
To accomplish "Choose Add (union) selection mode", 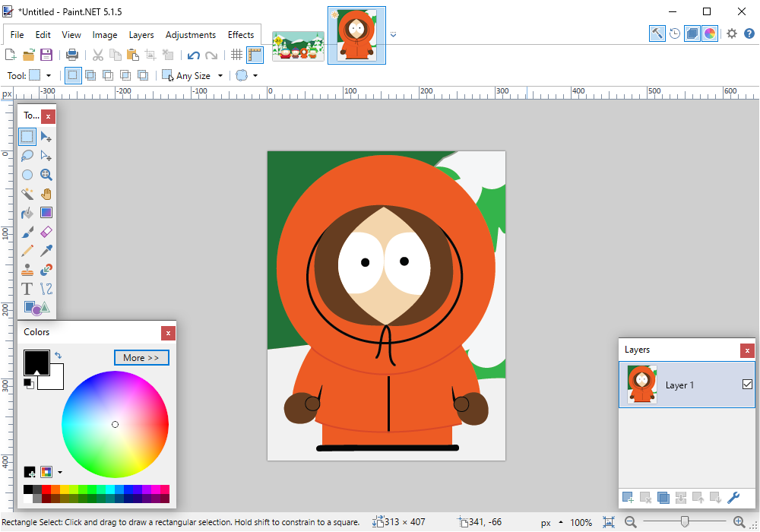I will (90, 75).
